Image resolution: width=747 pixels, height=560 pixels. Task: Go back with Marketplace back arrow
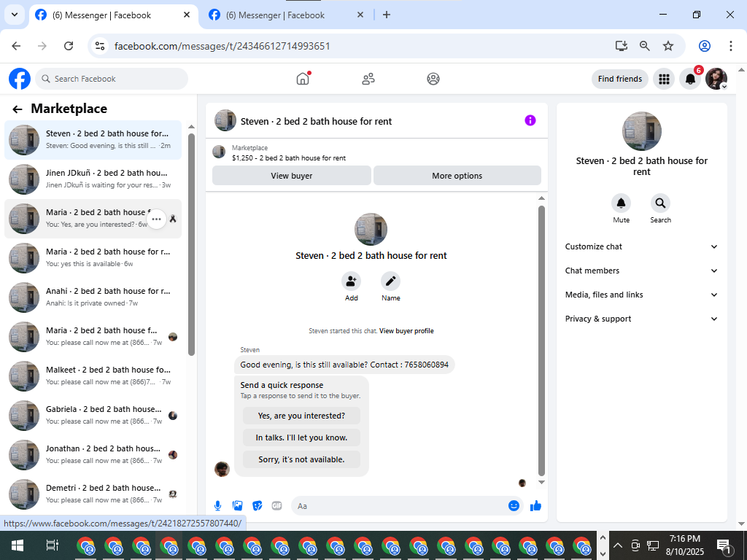coord(18,109)
